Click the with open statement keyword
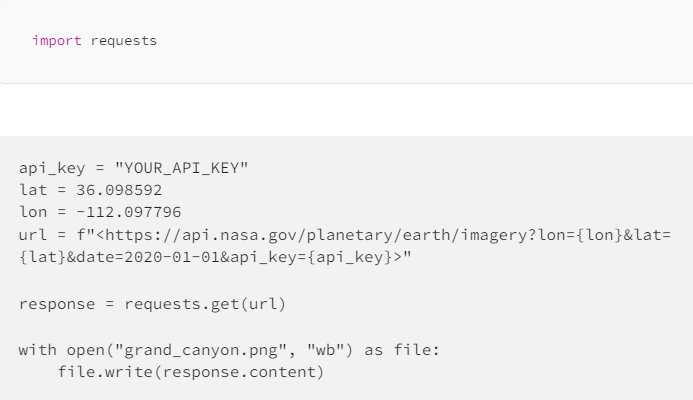This screenshot has height=400, width=693. coord(38,350)
